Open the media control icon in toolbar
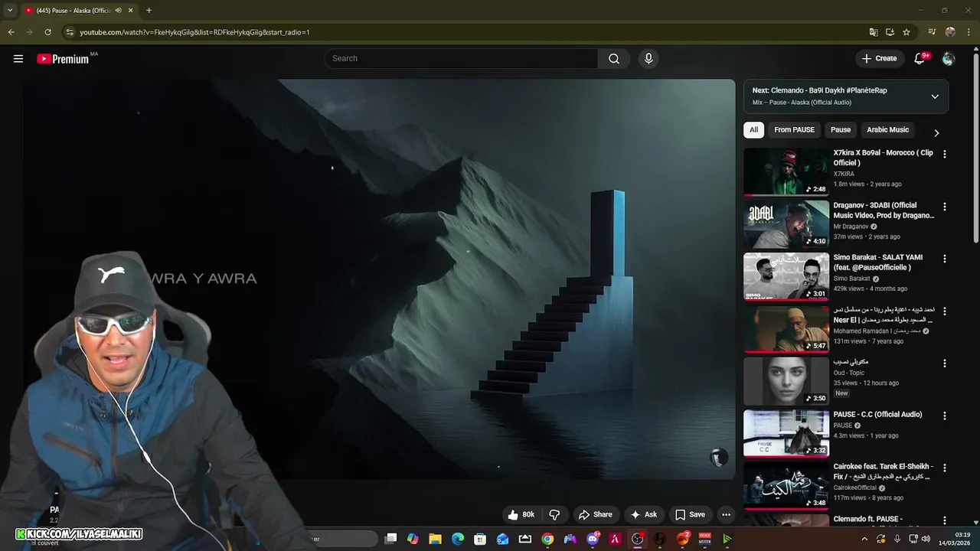980x551 pixels. tap(932, 32)
